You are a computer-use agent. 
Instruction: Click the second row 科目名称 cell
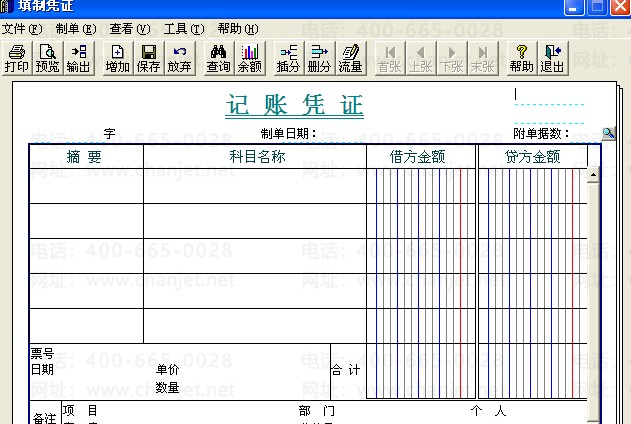[x=255, y=221]
